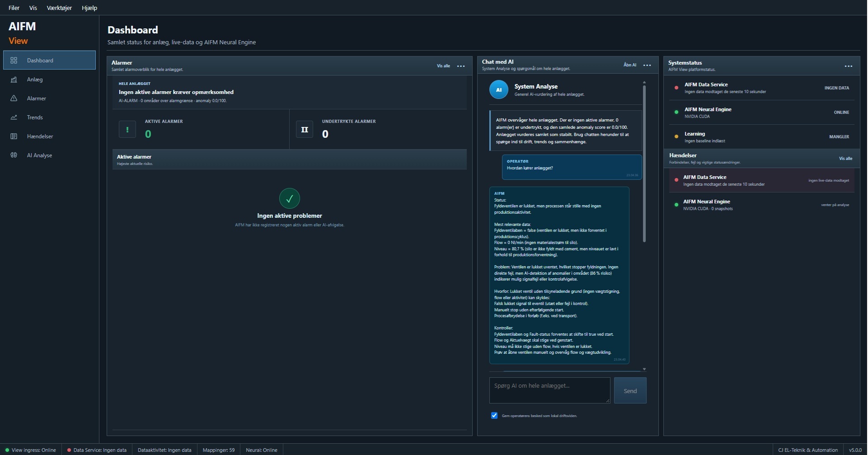The width and height of the screenshot is (868, 455).
Task: Click Åbn AI link in chat header
Action: (630, 65)
